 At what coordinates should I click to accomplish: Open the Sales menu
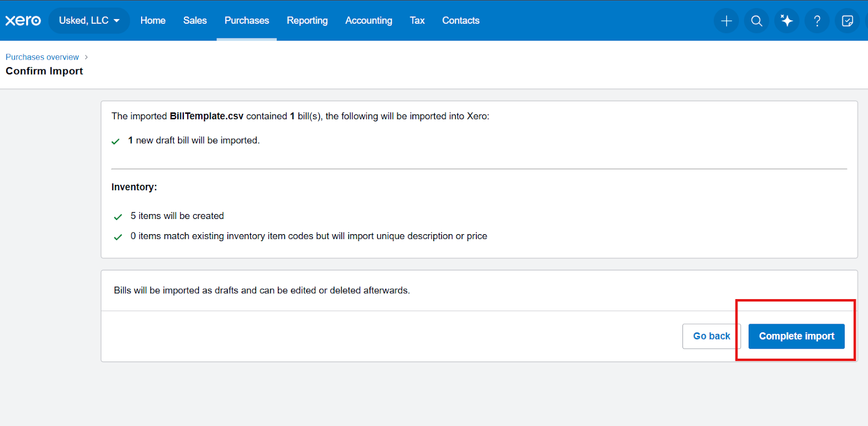point(195,21)
